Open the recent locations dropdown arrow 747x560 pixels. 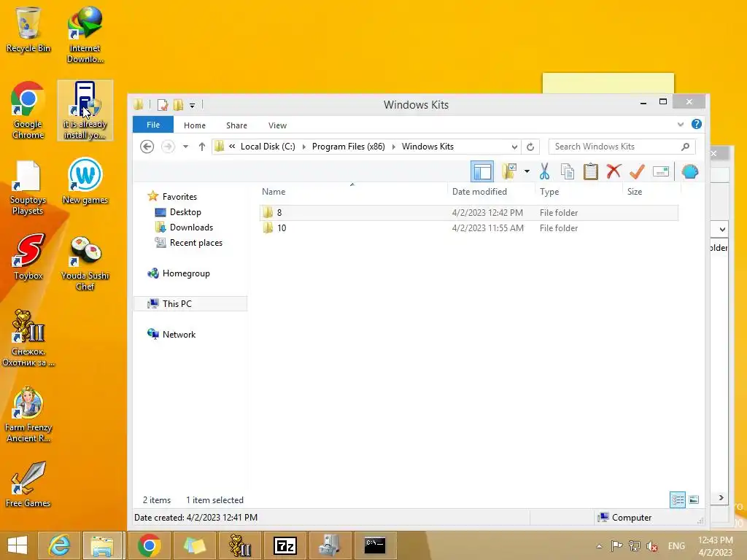pyautogui.click(x=185, y=147)
